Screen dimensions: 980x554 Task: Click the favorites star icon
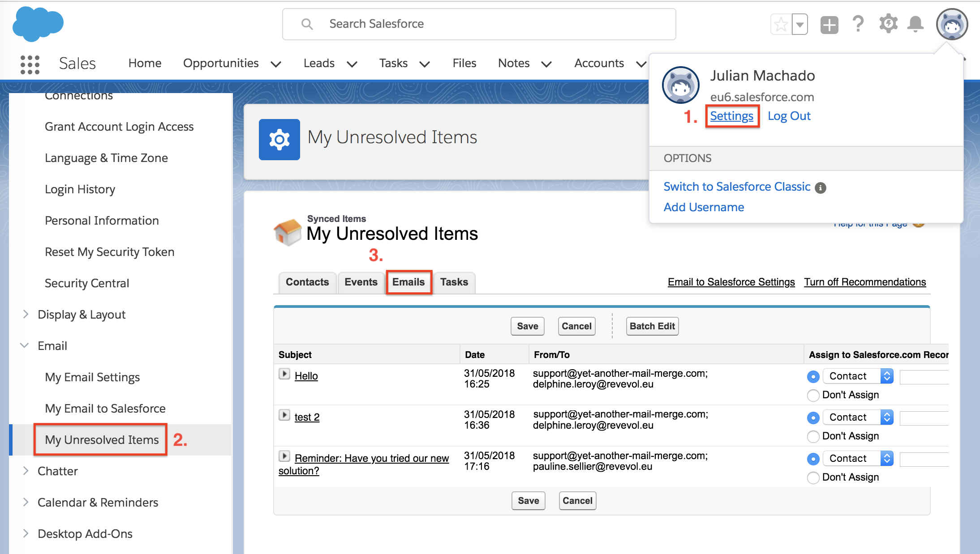(781, 24)
